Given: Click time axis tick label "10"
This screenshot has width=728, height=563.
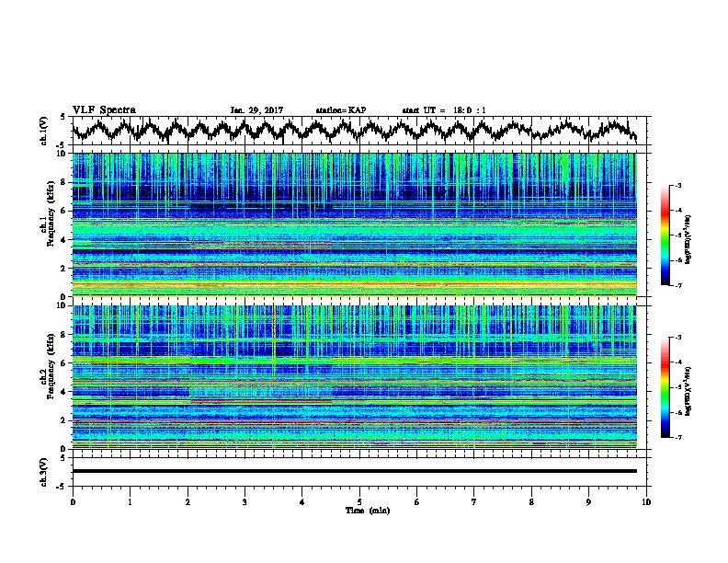Looking at the screenshot, I should pos(646,501).
